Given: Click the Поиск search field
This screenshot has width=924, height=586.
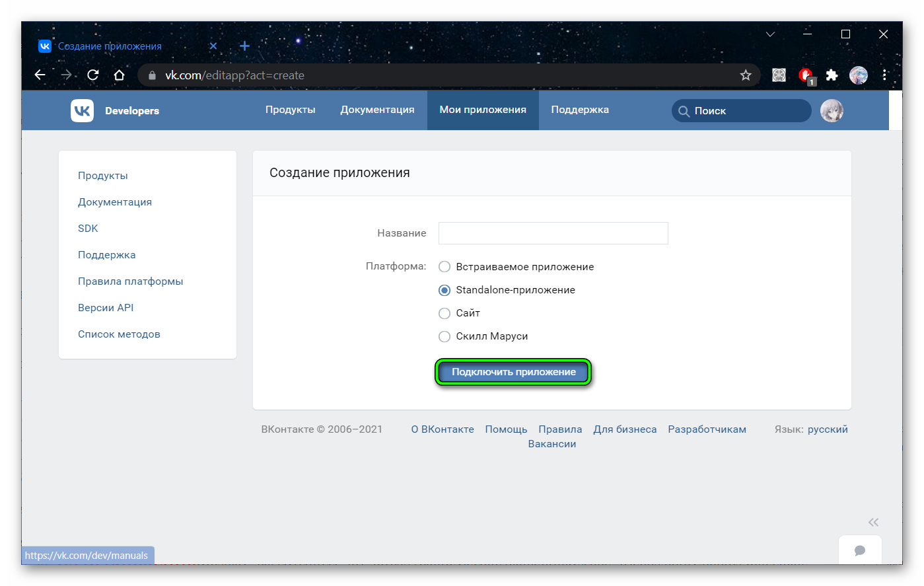Looking at the screenshot, I should click(741, 111).
